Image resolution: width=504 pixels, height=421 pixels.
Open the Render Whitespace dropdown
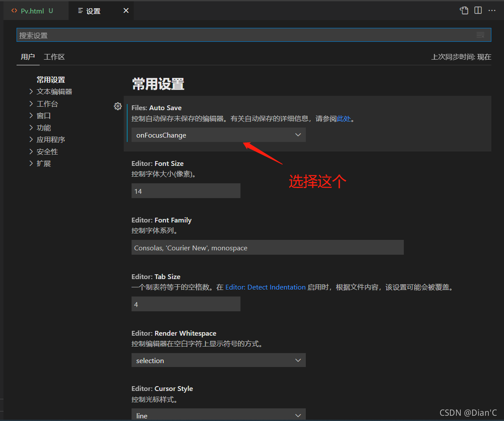(x=219, y=360)
